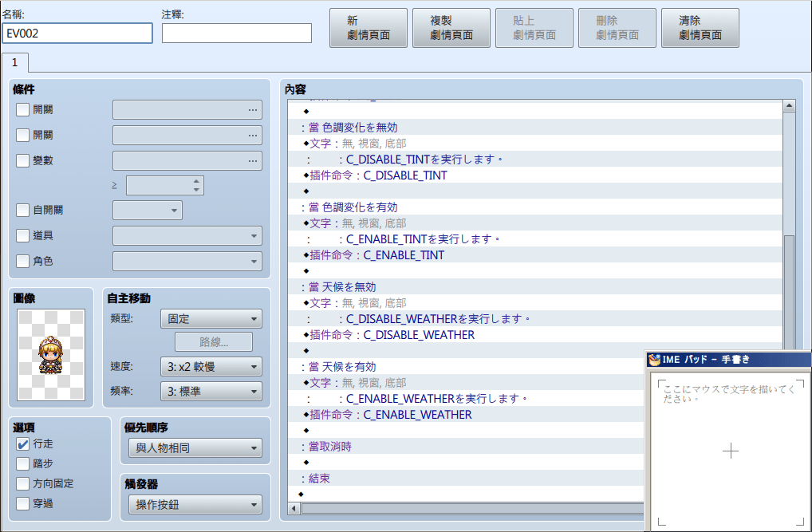Select text line C_ENABLE_TINTを実行します
Image resolution: width=812 pixels, height=532 pixels.
[535, 238]
